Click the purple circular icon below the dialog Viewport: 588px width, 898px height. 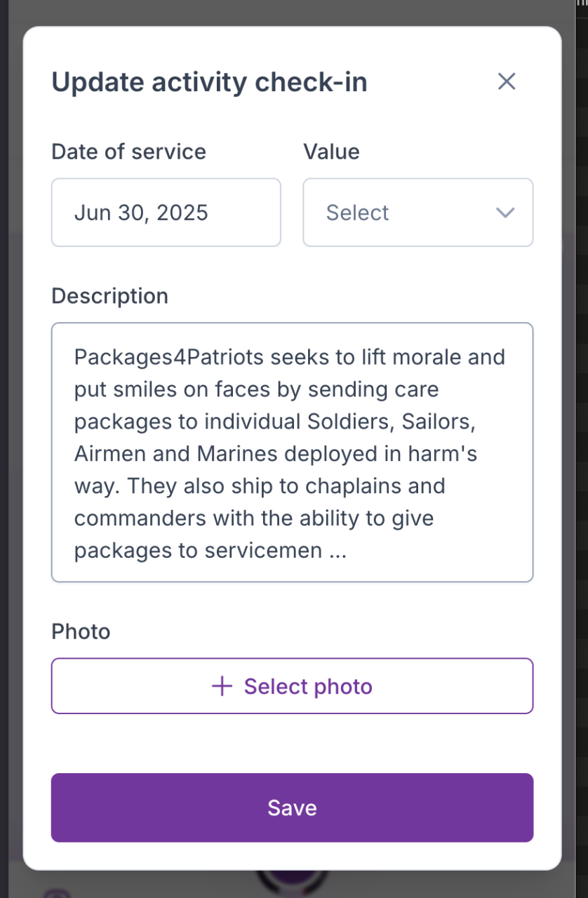tap(292, 883)
